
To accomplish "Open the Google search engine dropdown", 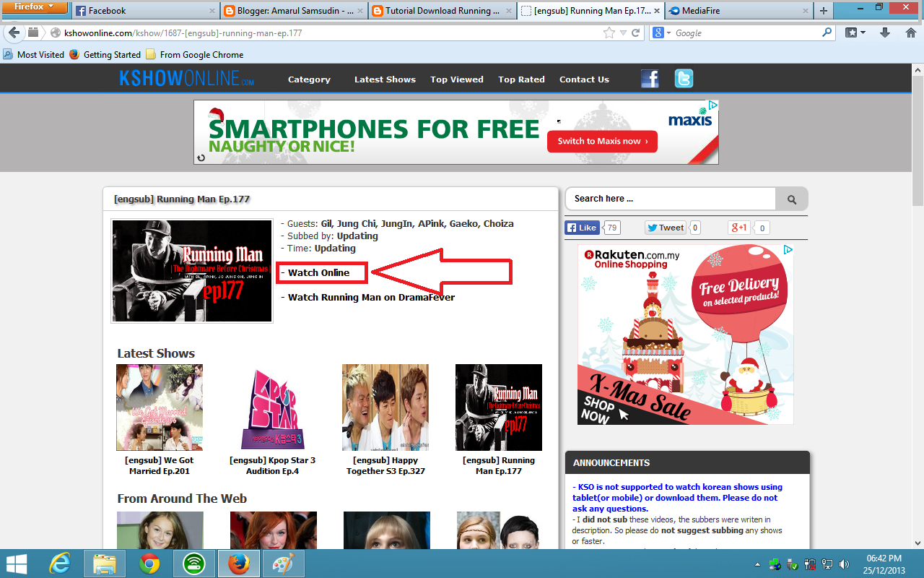I will pos(662,33).
